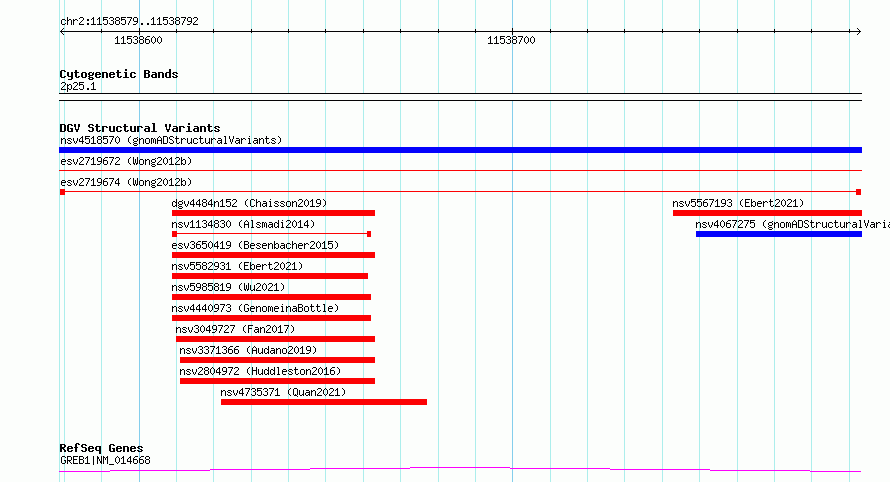Click the right arrow of the ruler
Image resolution: width=890 pixels, height=482 pixels.
pyautogui.click(x=858, y=32)
